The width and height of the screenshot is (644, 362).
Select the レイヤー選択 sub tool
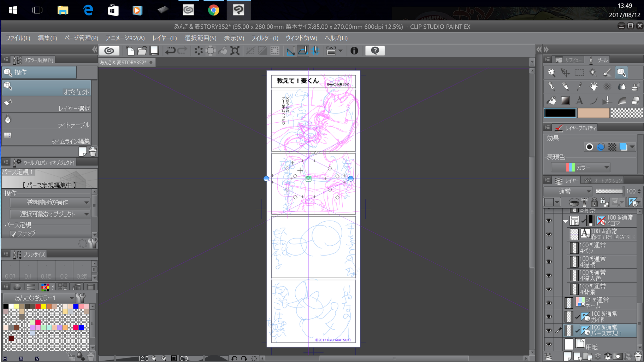tap(47, 105)
